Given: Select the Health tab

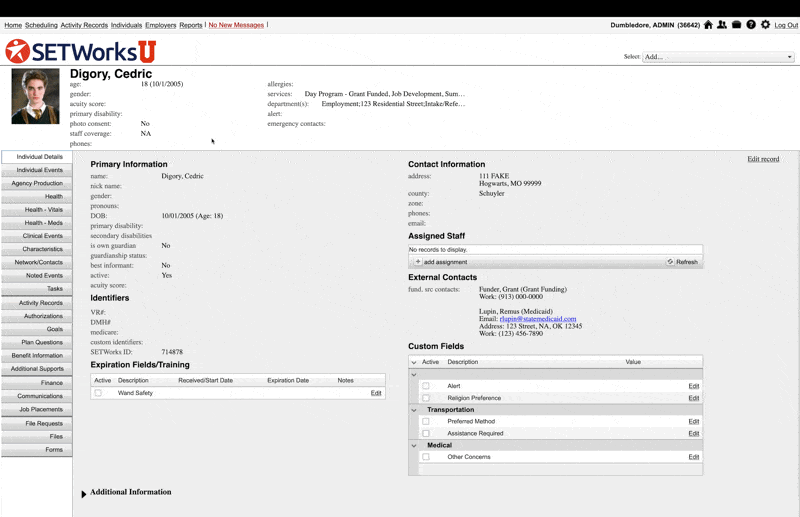Looking at the screenshot, I should click(x=37, y=196).
